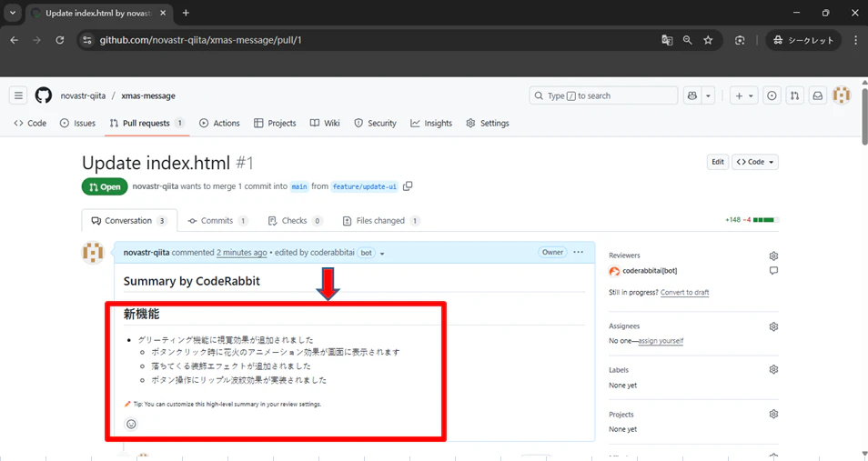Switch to the Conversation tab
The width and height of the screenshot is (868, 461).
(x=129, y=220)
